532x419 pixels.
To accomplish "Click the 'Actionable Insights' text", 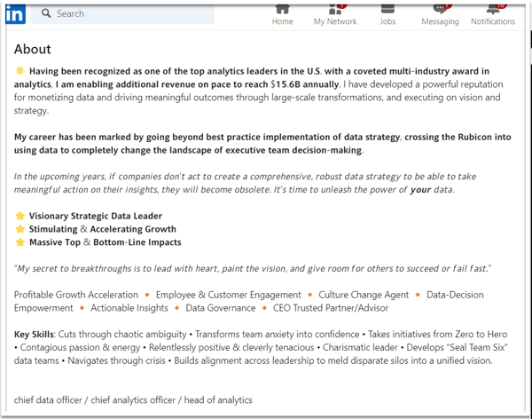I will [x=129, y=308].
